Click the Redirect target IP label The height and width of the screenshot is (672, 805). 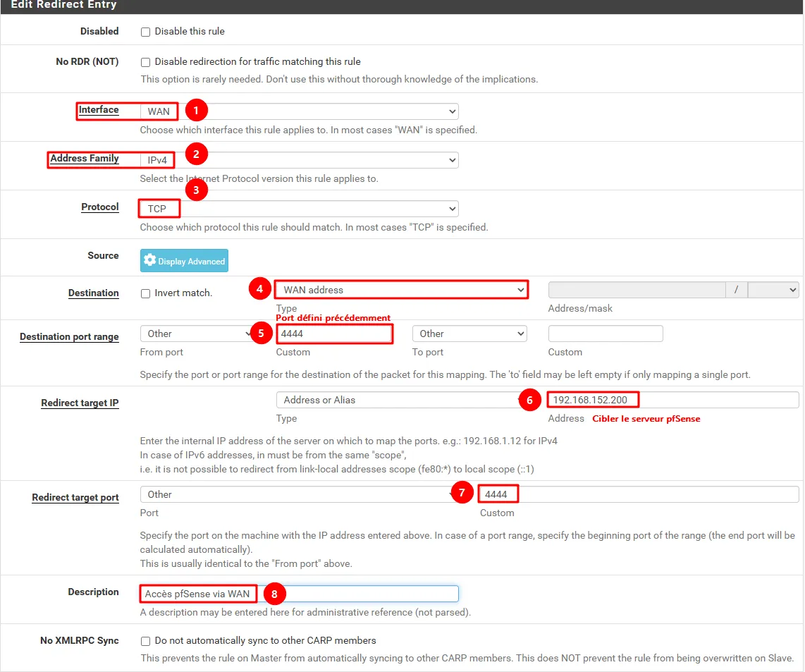(80, 403)
